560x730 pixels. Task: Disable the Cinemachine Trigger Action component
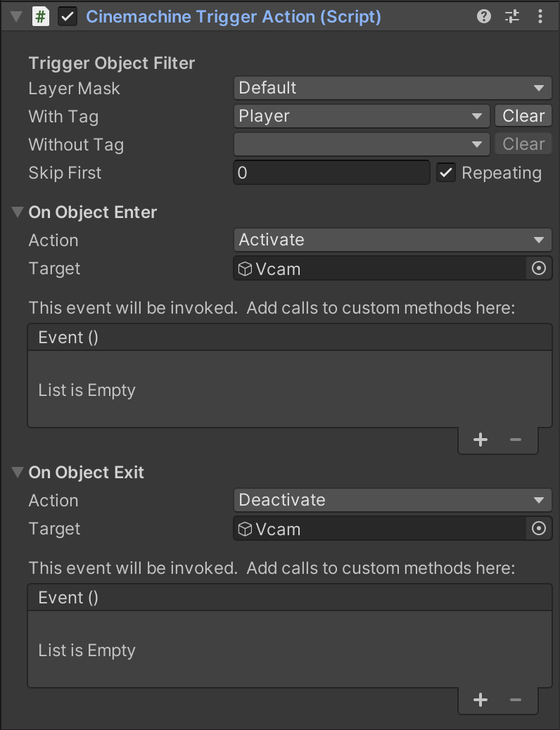68,15
